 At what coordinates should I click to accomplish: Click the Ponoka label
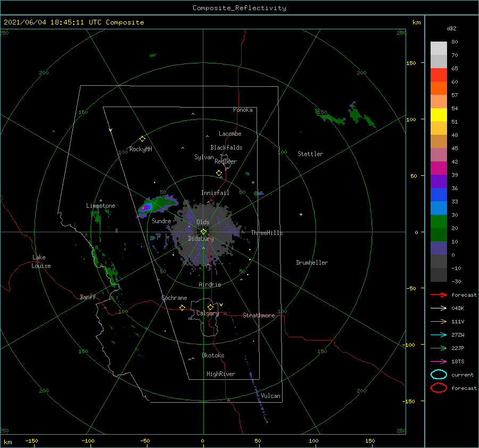point(243,110)
